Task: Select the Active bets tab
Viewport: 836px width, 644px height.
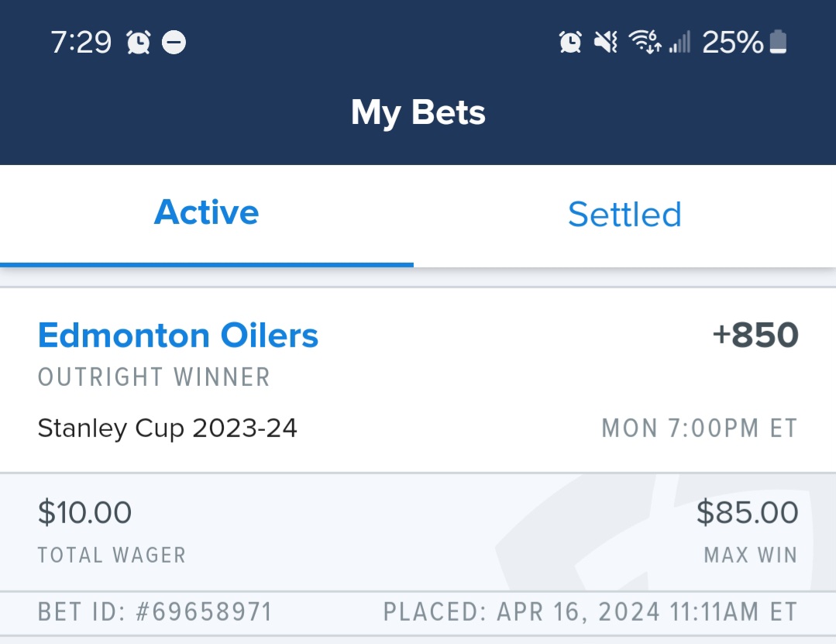Action: point(206,212)
